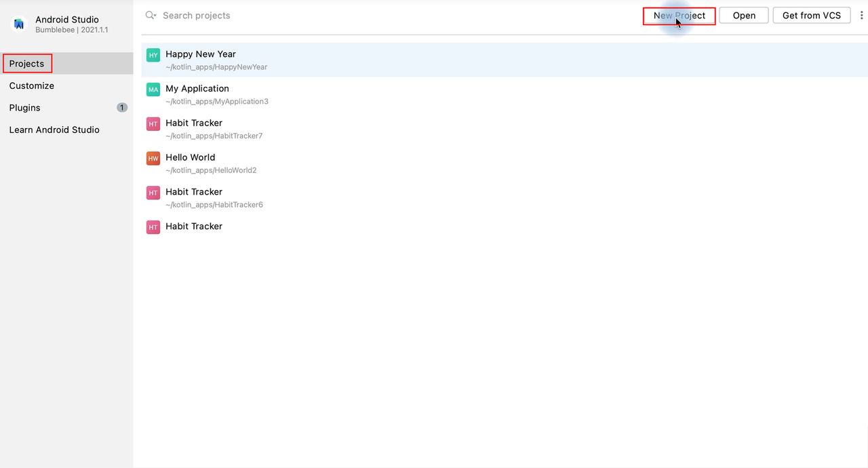Click the Bumblebee | 2021.1.1 version text
The width and height of the screenshot is (868, 468).
[72, 31]
